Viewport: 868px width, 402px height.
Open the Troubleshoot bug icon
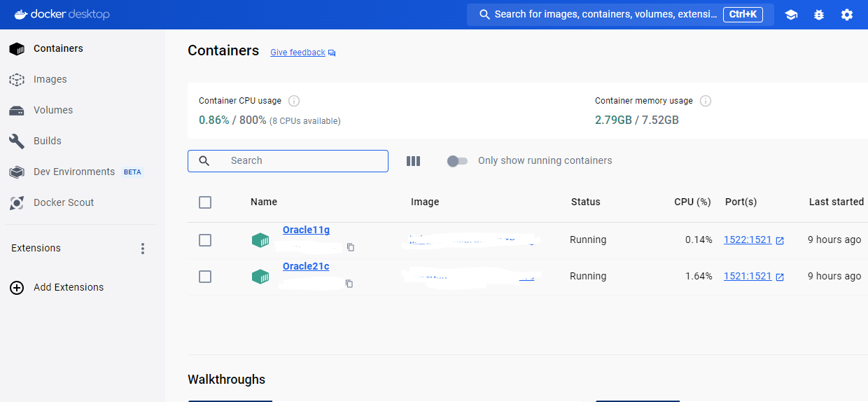pyautogui.click(x=819, y=15)
